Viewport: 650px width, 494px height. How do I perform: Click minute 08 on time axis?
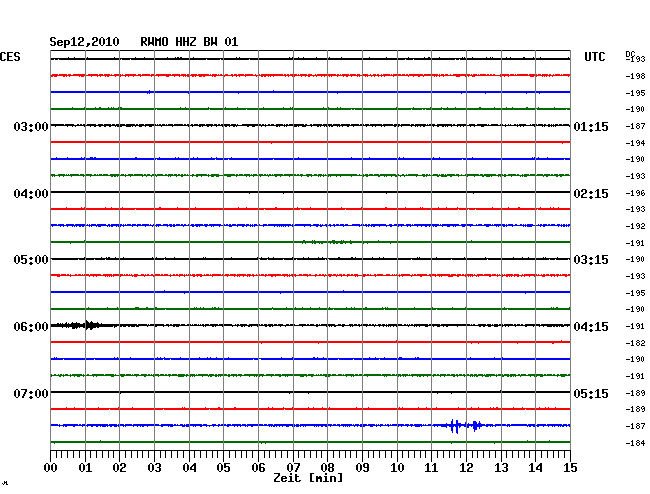(327, 468)
